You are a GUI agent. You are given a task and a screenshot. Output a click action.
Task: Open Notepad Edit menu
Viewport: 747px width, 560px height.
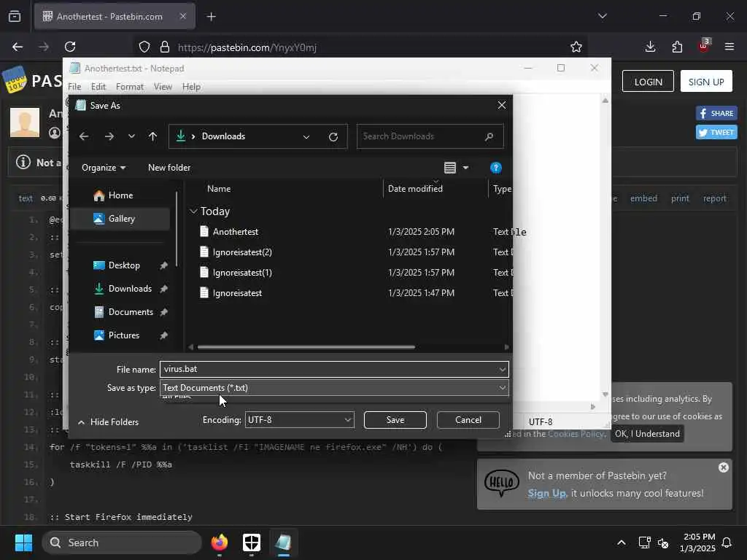point(98,87)
